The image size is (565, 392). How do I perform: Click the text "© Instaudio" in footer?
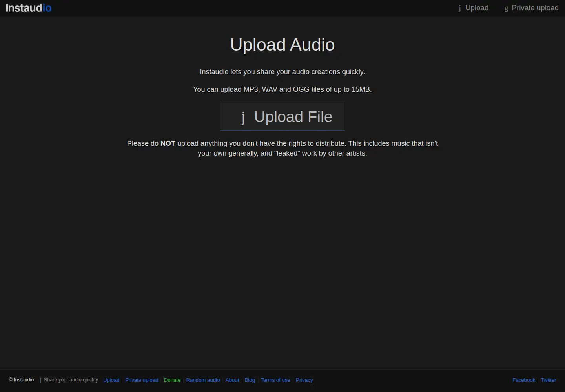coord(21,380)
